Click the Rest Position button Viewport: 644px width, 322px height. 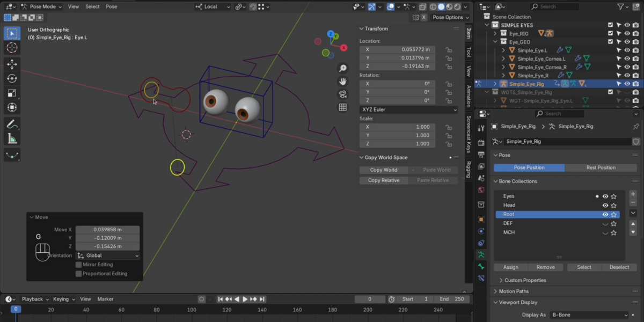point(601,167)
